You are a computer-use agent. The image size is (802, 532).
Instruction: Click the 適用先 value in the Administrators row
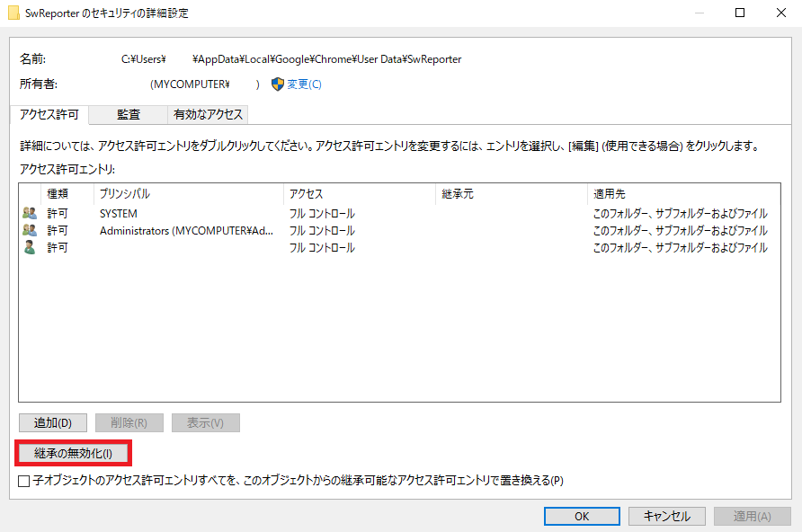click(681, 231)
